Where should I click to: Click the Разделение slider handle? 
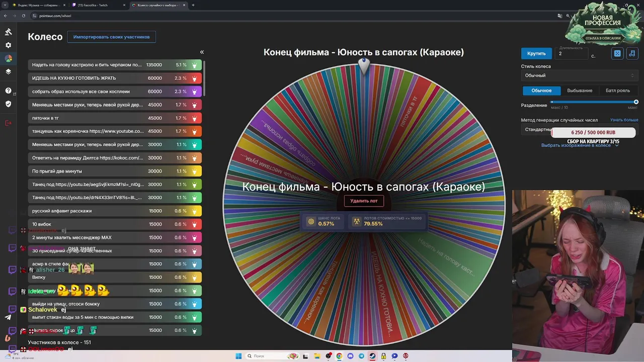[636, 102]
